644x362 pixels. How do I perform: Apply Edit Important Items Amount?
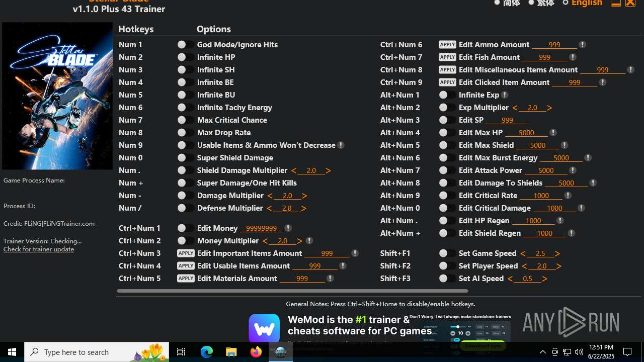tap(186, 253)
